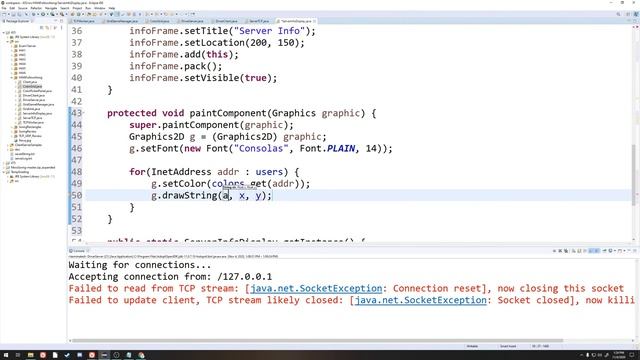Open the External Tools dropdown arrow
The image size is (640, 360).
67,14
